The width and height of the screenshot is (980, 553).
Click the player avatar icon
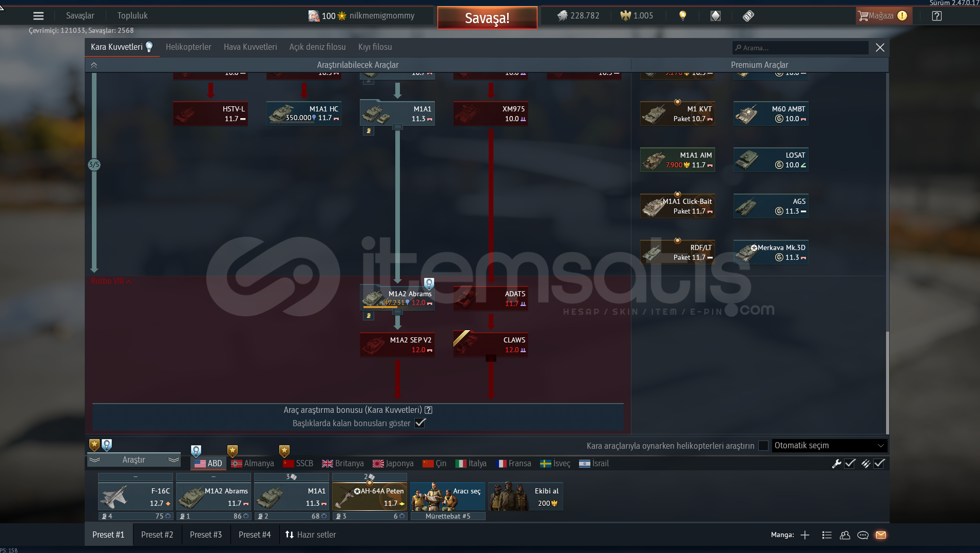click(314, 16)
